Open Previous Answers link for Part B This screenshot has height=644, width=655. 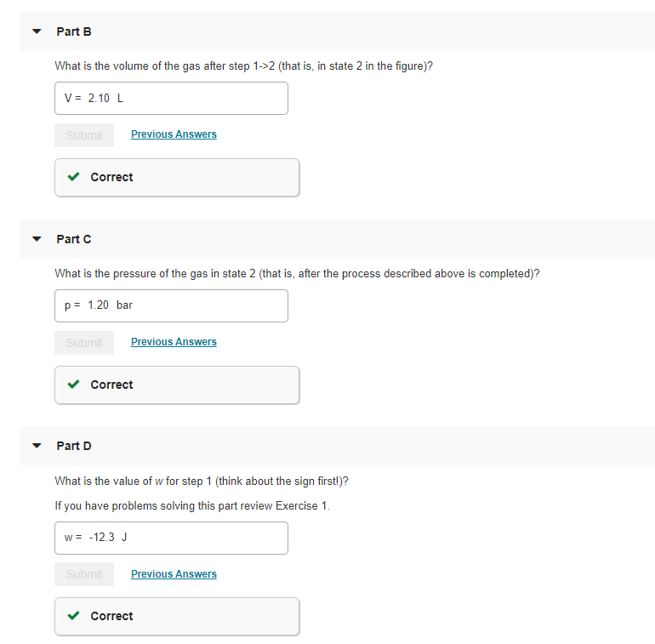(x=174, y=134)
